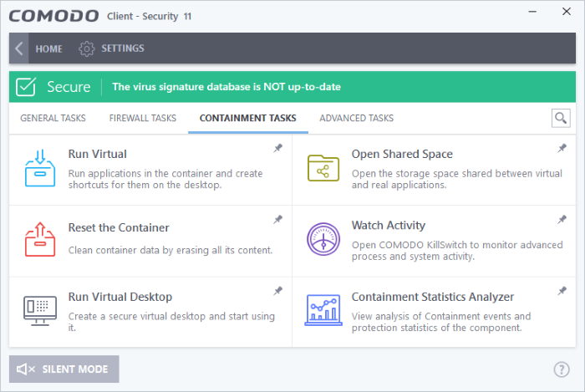Click the HOME button
Viewport: 585px width, 392px height.
48,48
